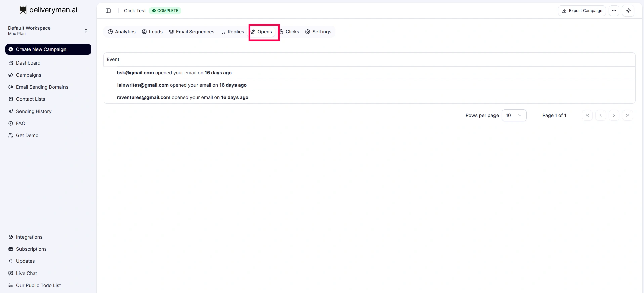Open Email Sending Domains page
The width and height of the screenshot is (644, 293).
coord(42,87)
